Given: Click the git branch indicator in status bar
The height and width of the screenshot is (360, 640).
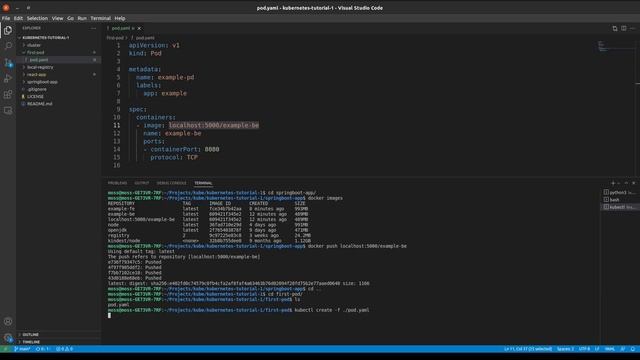Looking at the screenshot, I should pyautogui.click(x=22, y=349).
